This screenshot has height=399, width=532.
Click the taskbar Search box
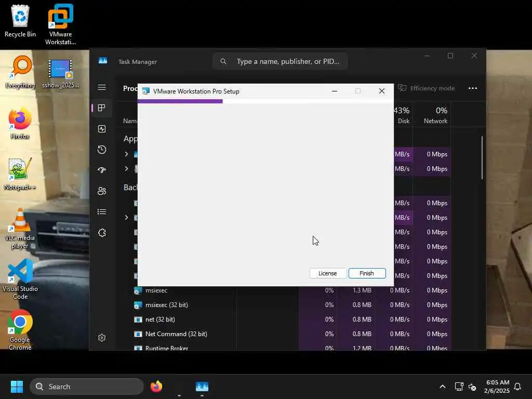(87, 387)
